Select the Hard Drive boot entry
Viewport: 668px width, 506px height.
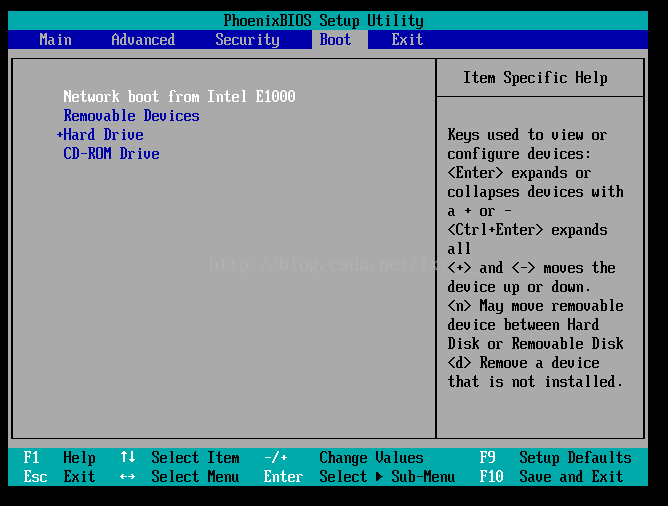[104, 135]
